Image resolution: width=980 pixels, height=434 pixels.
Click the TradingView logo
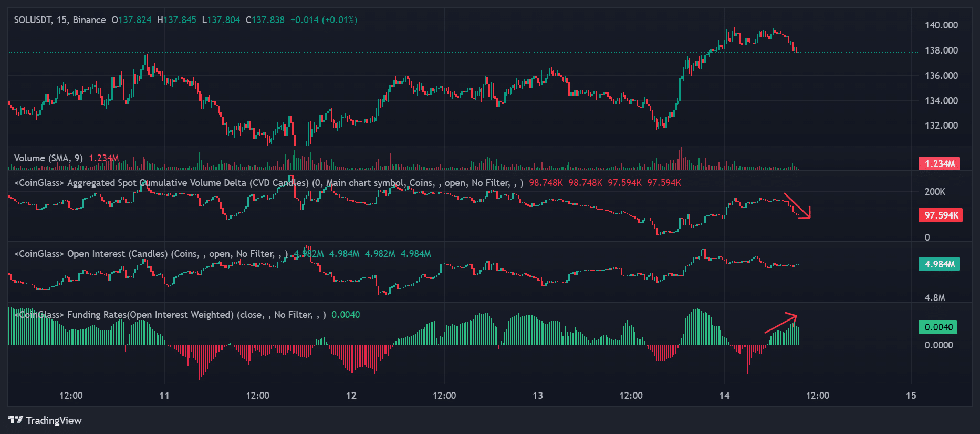click(x=45, y=420)
